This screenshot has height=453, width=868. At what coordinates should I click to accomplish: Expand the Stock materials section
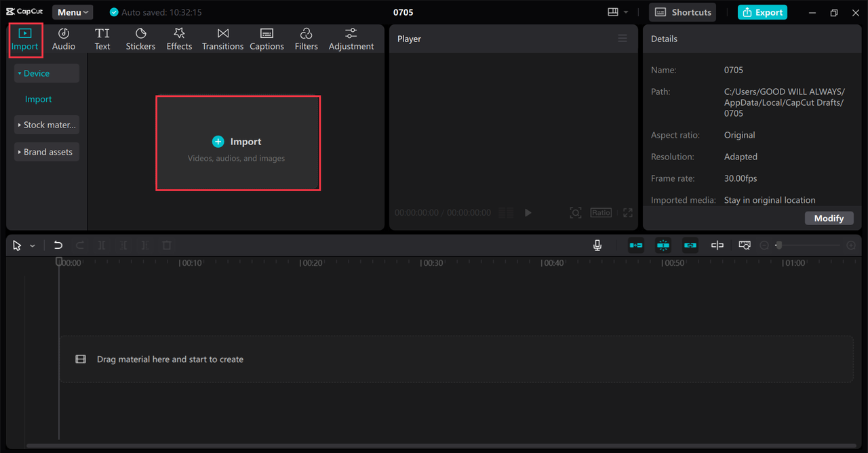[x=47, y=125]
